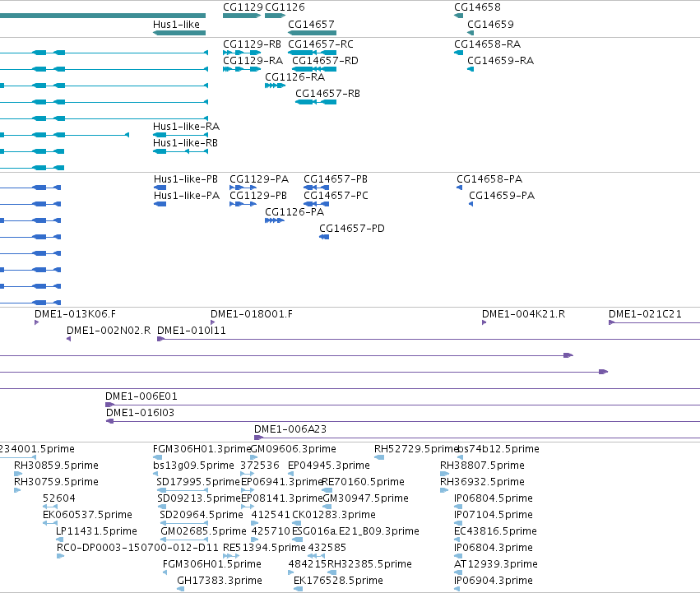Select EST RH36932.5prime
Viewport: 700px width, 593px height.
click(x=482, y=482)
